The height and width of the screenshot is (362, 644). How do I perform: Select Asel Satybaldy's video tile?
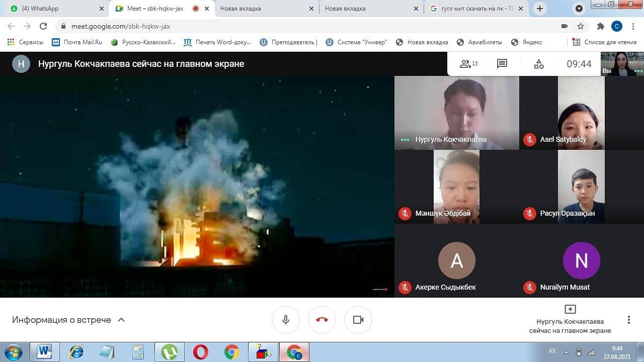581,113
